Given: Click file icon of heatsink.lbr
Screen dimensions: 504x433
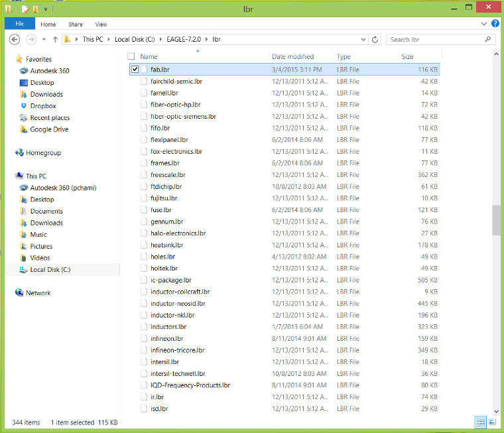Looking at the screenshot, I should (144, 245).
